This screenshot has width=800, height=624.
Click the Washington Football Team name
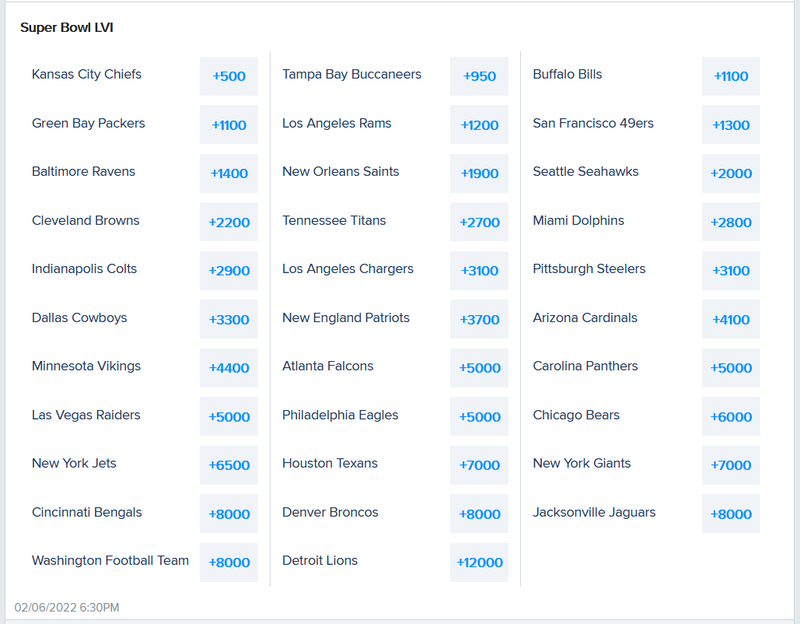pos(110,561)
